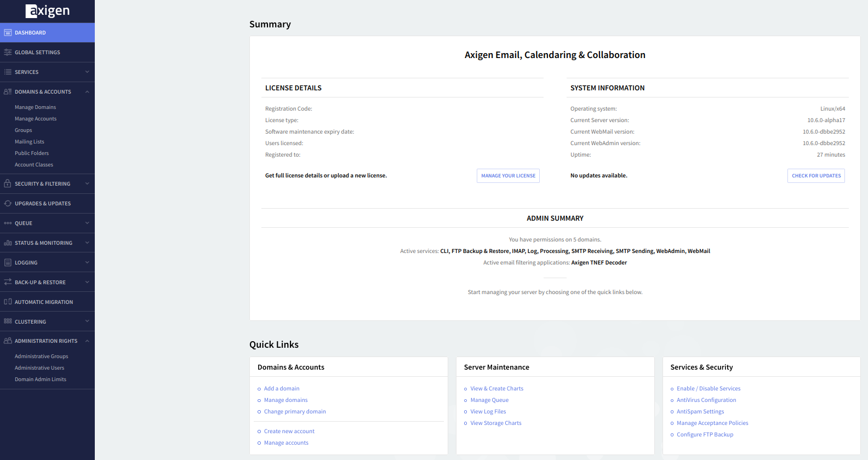Click the Back-up & Restore arrows icon
The width and height of the screenshot is (868, 460).
point(8,283)
